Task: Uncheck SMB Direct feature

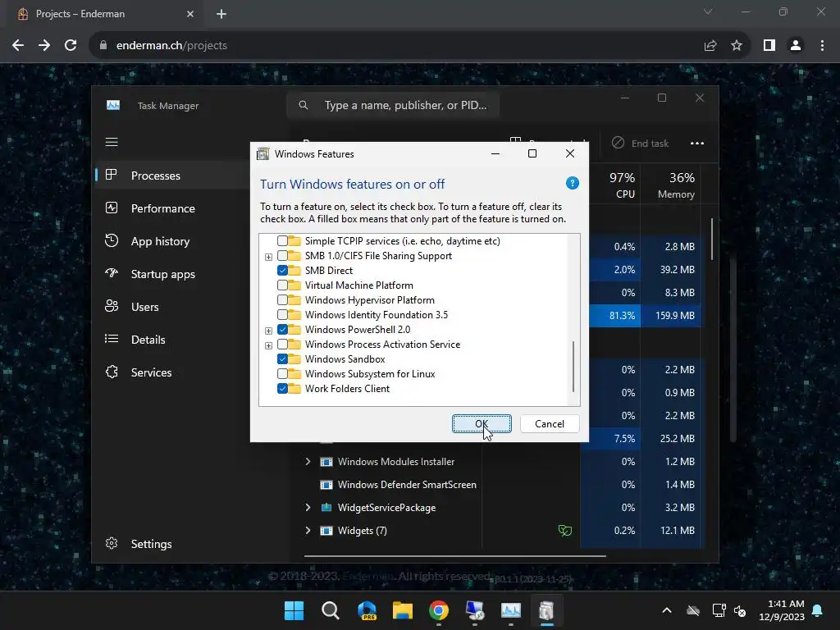Action: [x=282, y=271]
